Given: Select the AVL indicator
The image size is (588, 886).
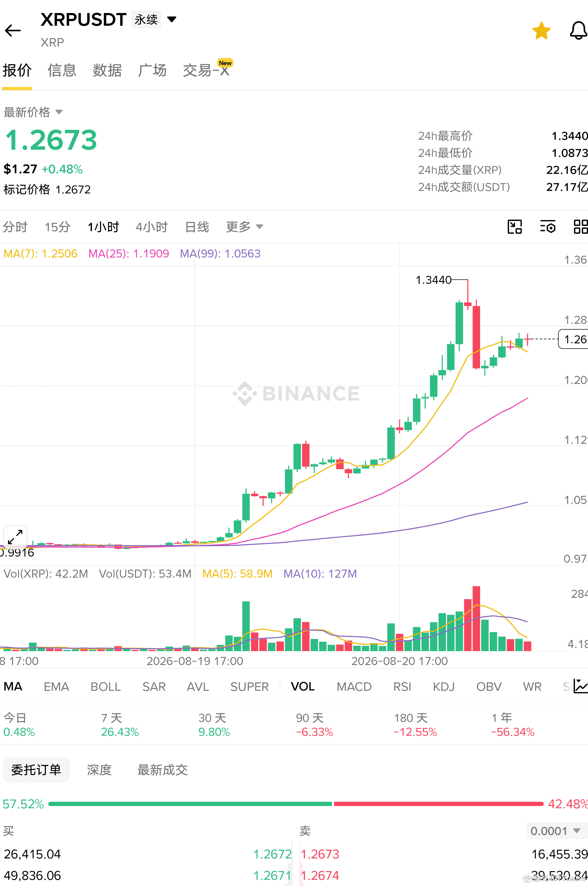Looking at the screenshot, I should [x=198, y=686].
